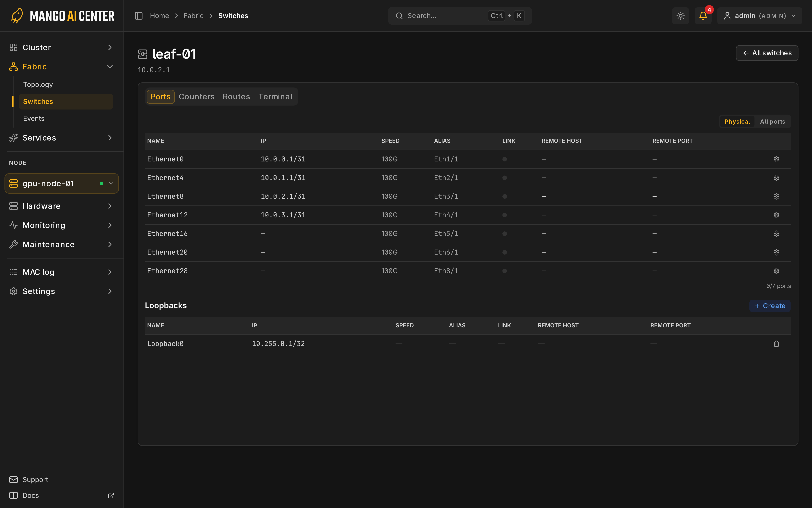The image size is (812, 508).
Task: Expand the Services menu
Action: coord(62,138)
